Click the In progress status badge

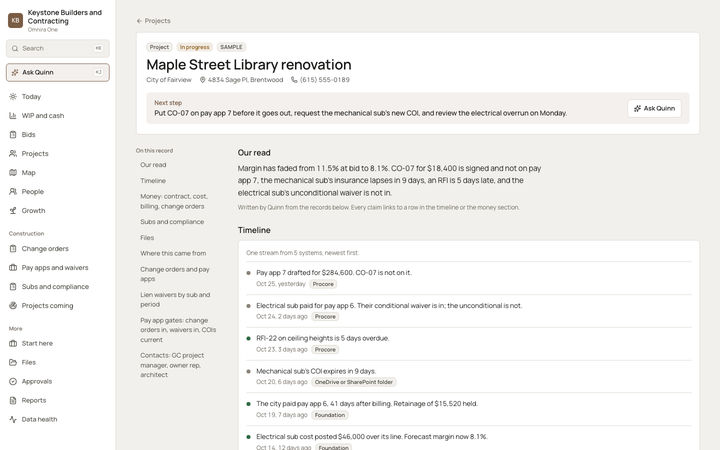tap(194, 47)
